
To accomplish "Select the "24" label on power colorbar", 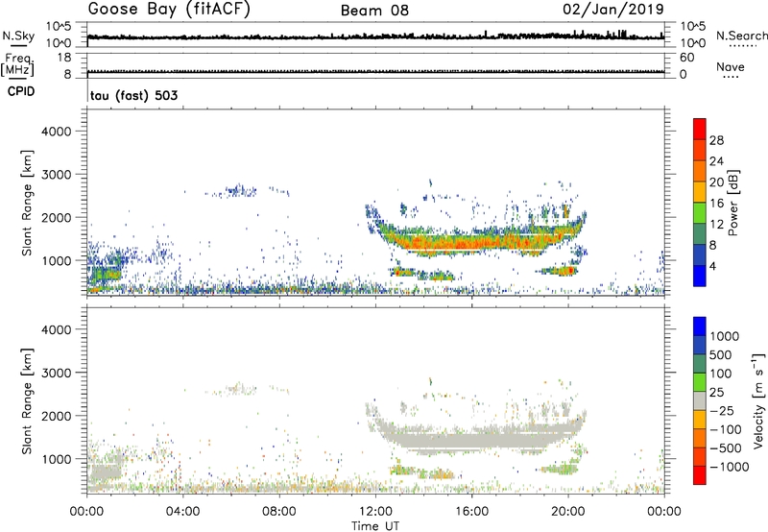I will click(x=716, y=161).
